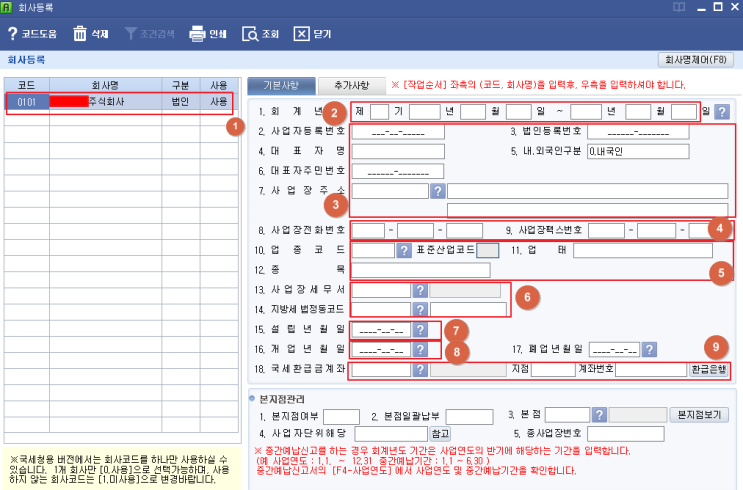The height and width of the screenshot is (490, 743).
Task: Open the 폐업년월일 date picker icon
Action: 649,349
